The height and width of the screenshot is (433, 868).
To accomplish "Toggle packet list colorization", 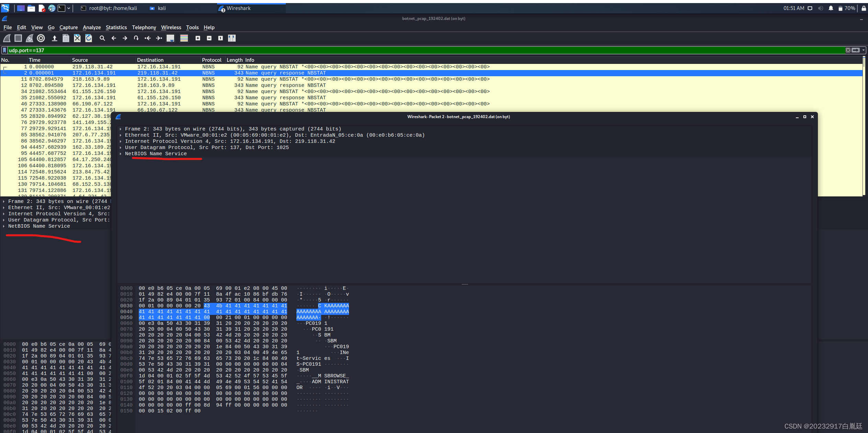I will tap(184, 38).
